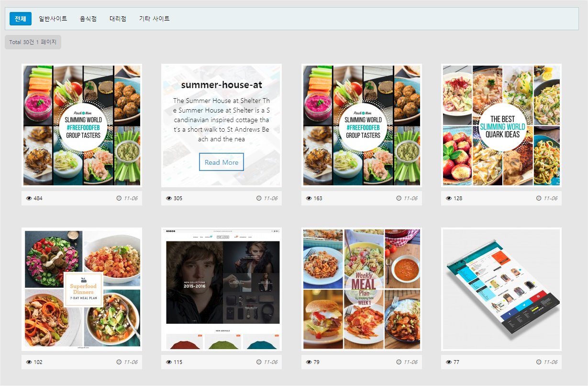The height and width of the screenshot is (386, 588).
Task: Select the 전체 tab
Action: pyautogui.click(x=21, y=19)
